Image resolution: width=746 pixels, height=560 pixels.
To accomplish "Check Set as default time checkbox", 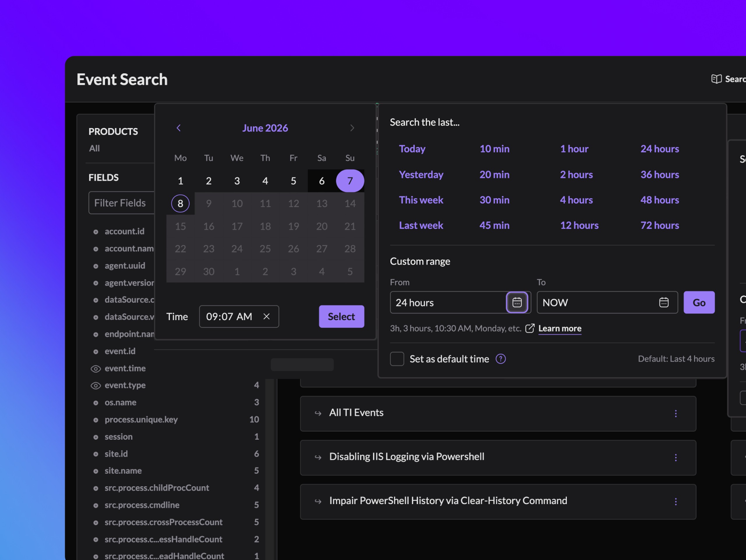I will (397, 359).
